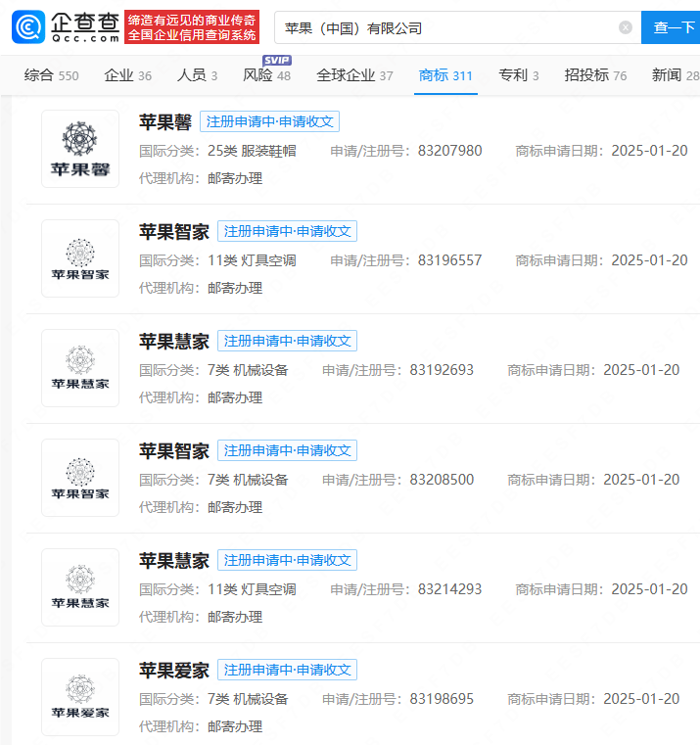Click the 查一下 search button
The height and width of the screenshot is (745, 700).
tap(673, 27)
